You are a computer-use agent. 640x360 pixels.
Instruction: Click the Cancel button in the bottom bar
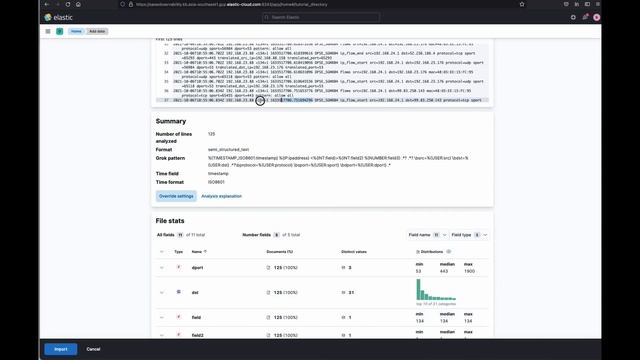pos(93,349)
